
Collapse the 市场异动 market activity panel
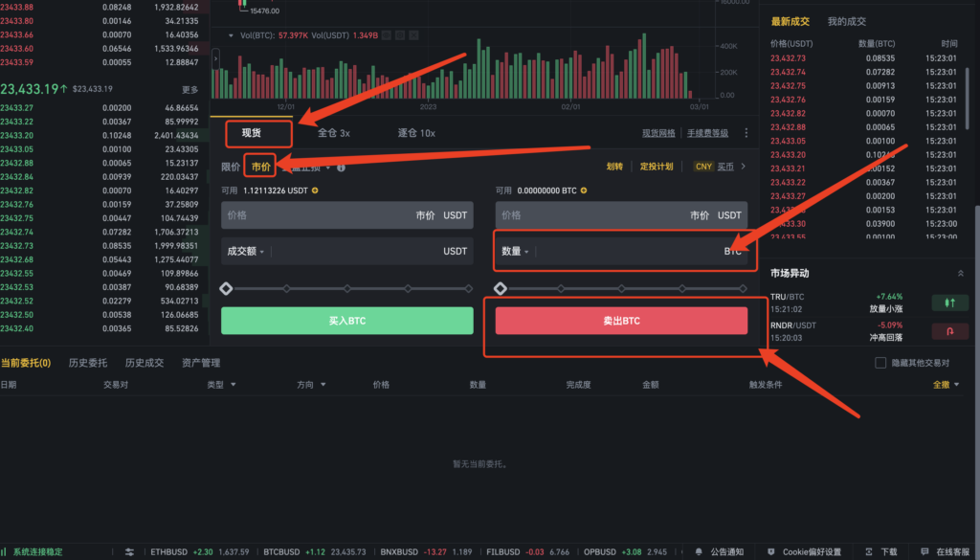click(x=961, y=274)
